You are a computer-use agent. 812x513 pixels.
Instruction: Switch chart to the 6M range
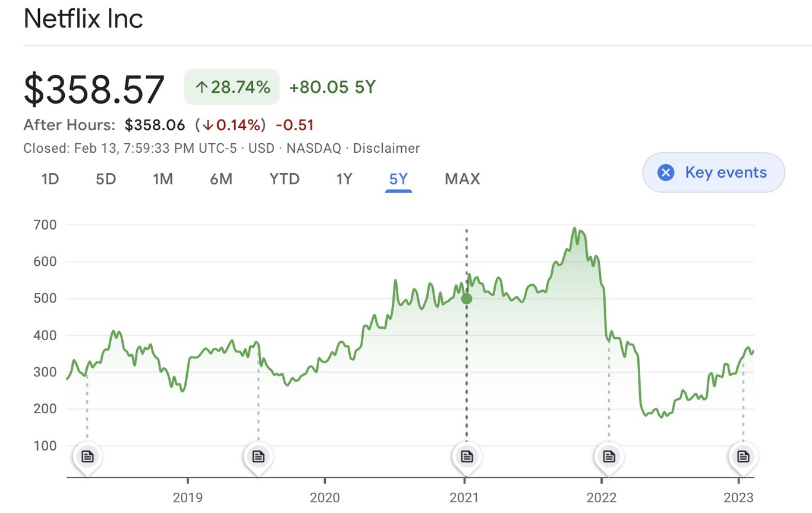point(221,179)
